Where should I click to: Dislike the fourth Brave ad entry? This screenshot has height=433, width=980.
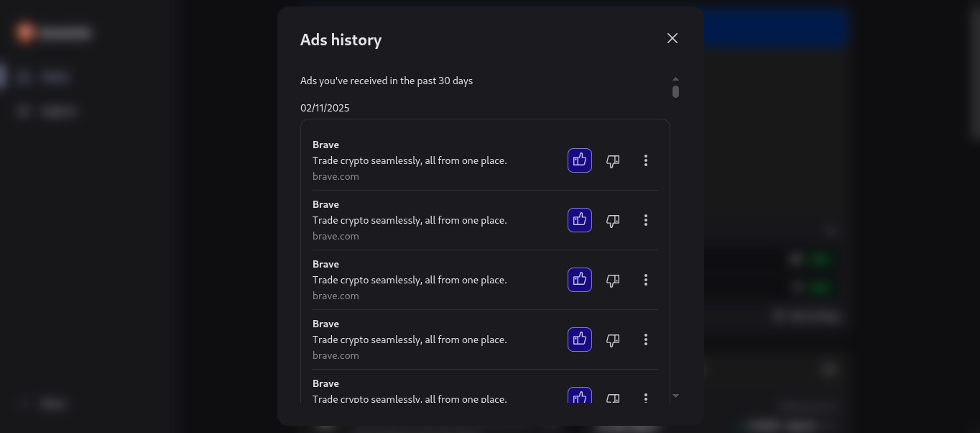point(613,340)
